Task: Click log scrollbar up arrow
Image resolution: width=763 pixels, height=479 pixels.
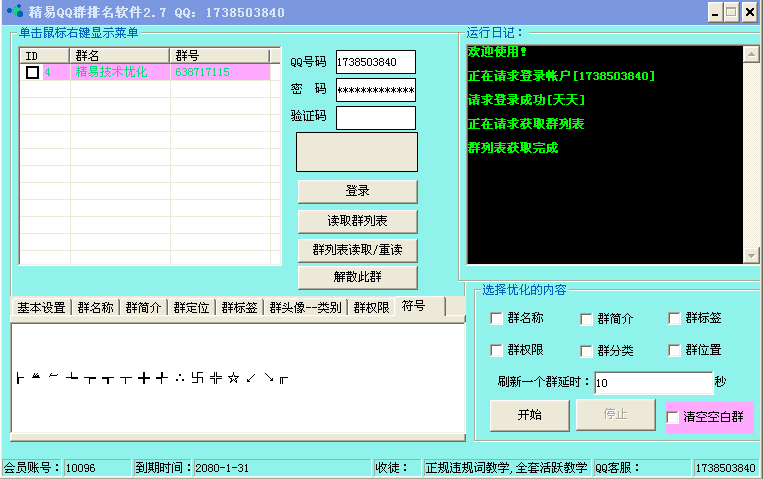Action: tap(751, 54)
